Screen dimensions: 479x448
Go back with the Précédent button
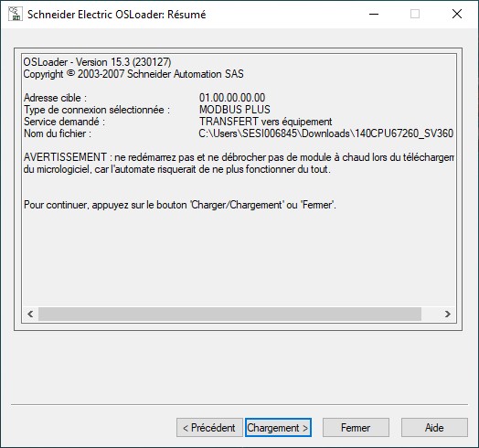(209, 428)
